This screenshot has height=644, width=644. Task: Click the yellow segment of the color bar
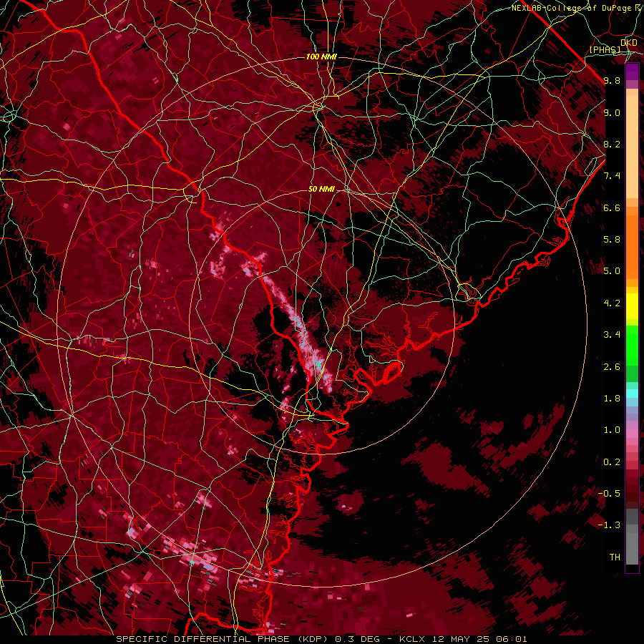tap(632, 306)
